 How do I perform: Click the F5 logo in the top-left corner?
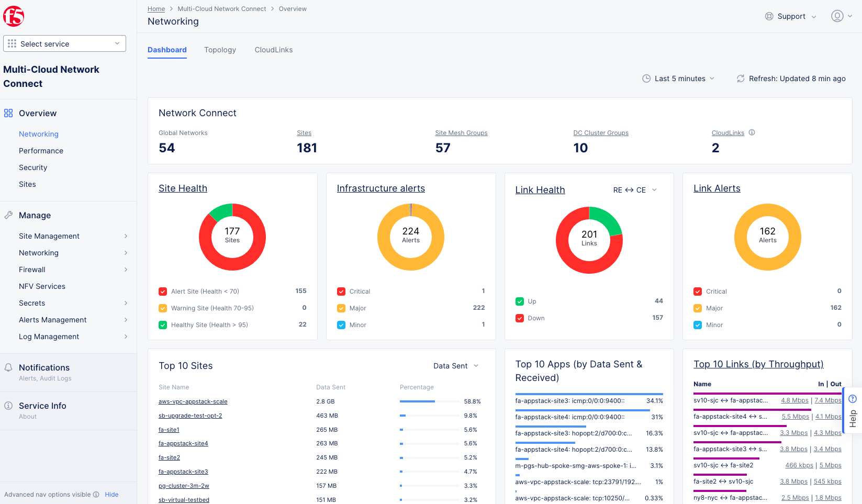[x=14, y=16]
